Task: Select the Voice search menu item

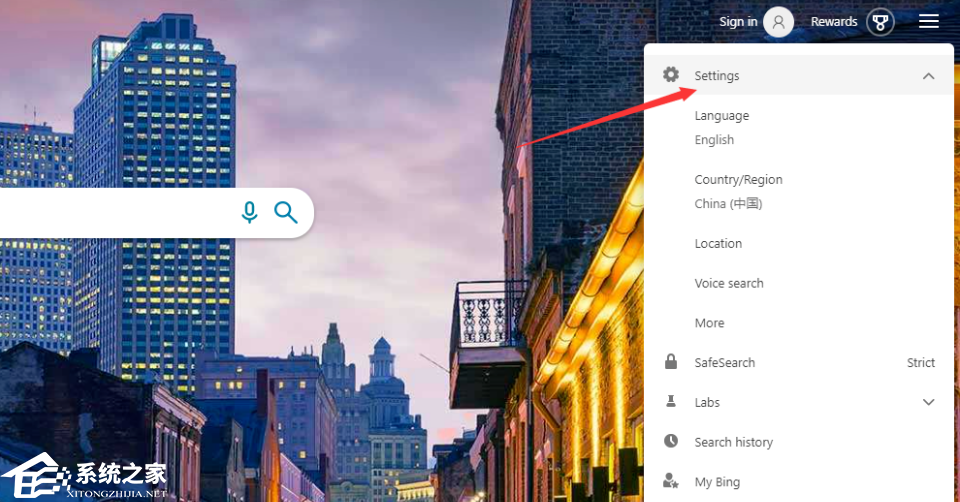Action: [729, 283]
